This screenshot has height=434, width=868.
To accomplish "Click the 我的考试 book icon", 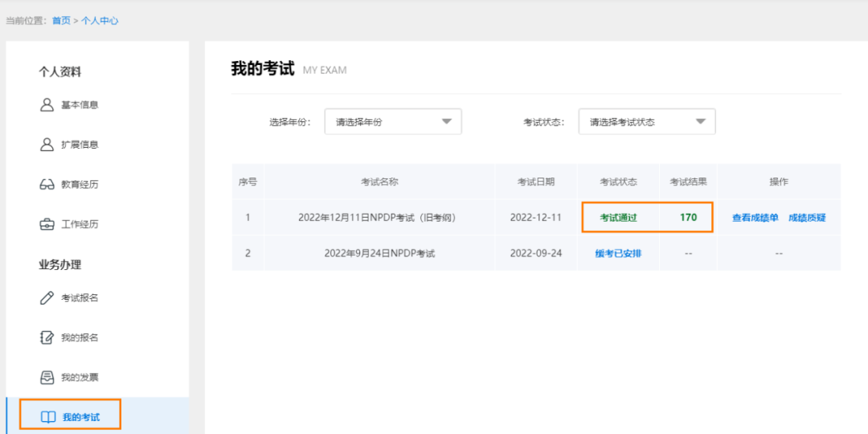I will coord(48,417).
